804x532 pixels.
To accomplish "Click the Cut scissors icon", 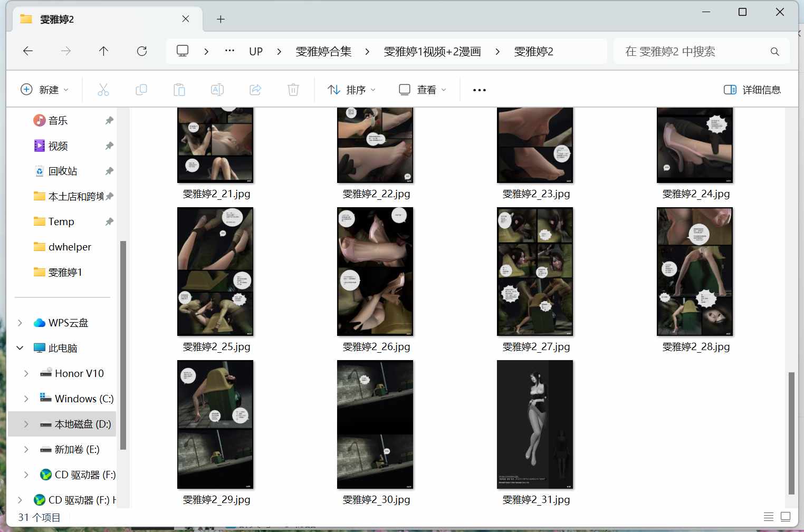I will [103, 90].
